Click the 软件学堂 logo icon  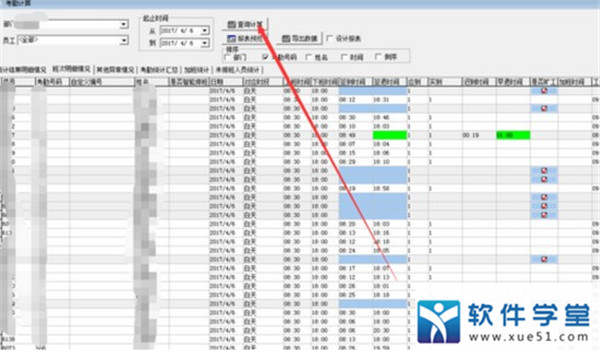coord(439,322)
